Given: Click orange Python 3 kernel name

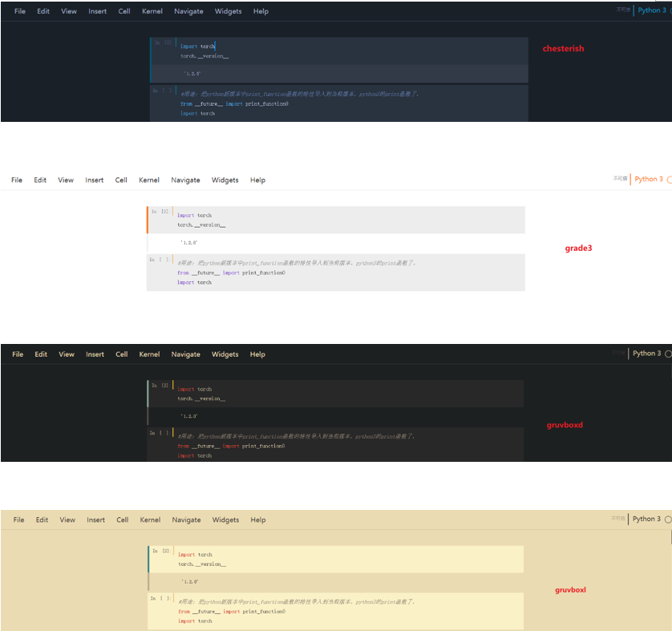Looking at the screenshot, I should click(x=649, y=179).
